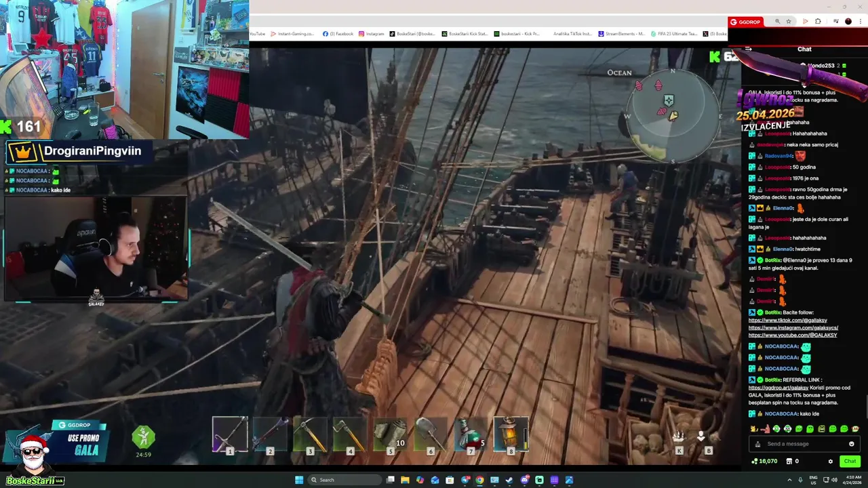Click the Chat header title
The height and width of the screenshot is (488, 868).
[x=804, y=49]
